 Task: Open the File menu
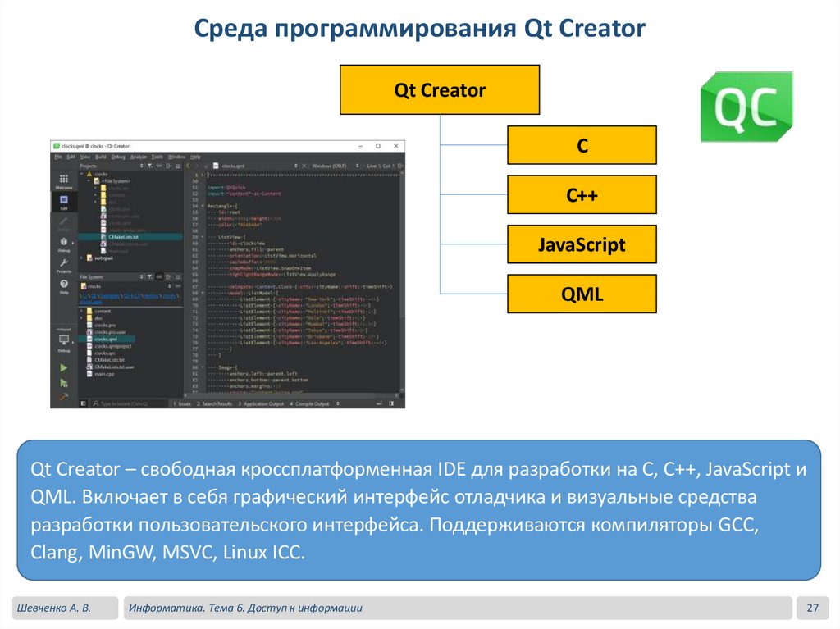(x=58, y=157)
